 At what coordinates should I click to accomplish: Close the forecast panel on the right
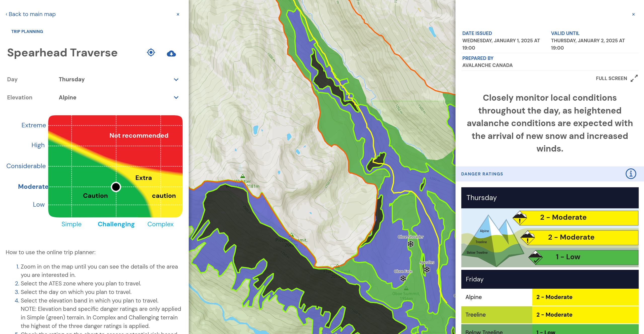(x=633, y=14)
